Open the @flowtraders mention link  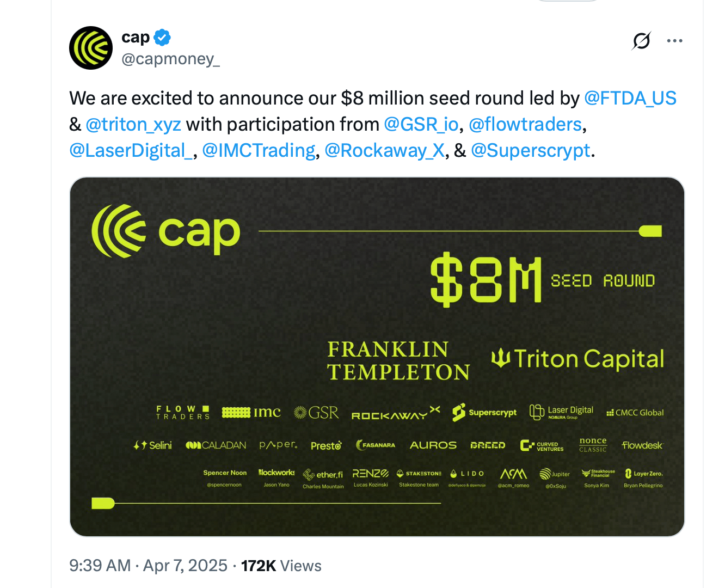coord(525,125)
